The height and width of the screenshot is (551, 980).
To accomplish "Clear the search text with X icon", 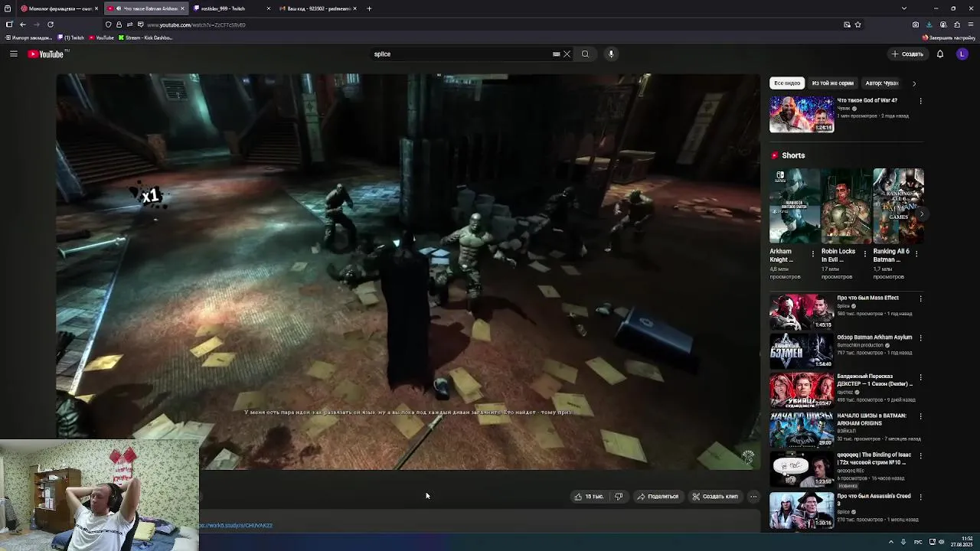I will pos(567,54).
